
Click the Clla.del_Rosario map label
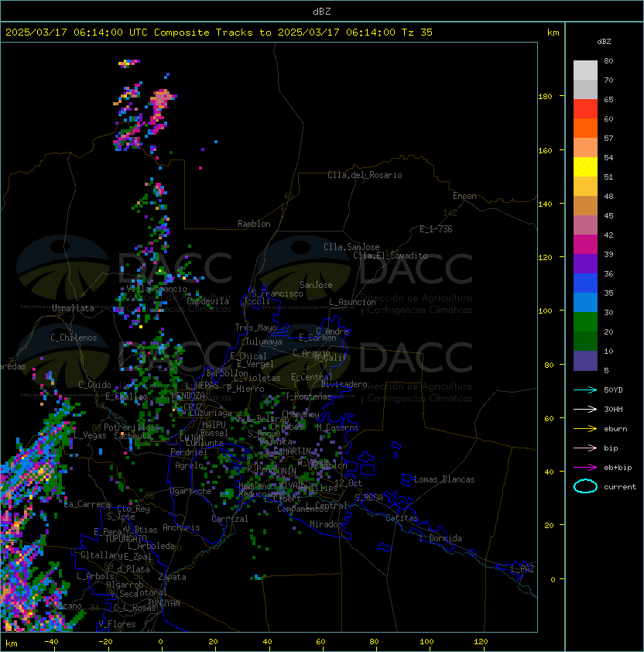click(365, 175)
